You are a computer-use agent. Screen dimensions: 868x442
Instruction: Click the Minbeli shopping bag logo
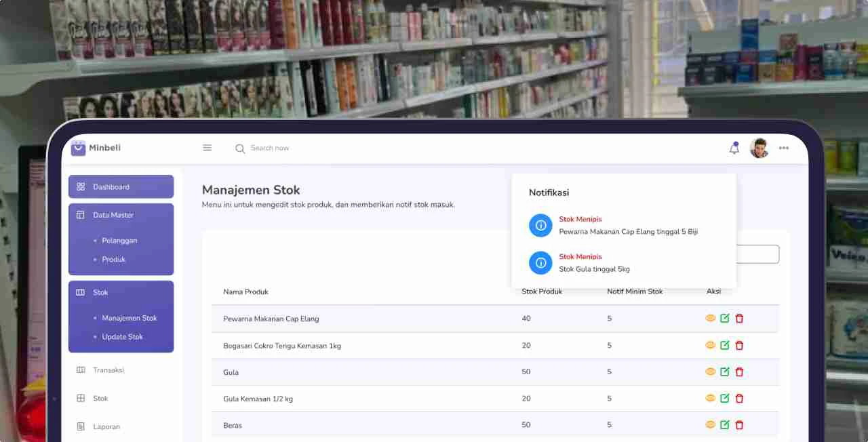(78, 148)
